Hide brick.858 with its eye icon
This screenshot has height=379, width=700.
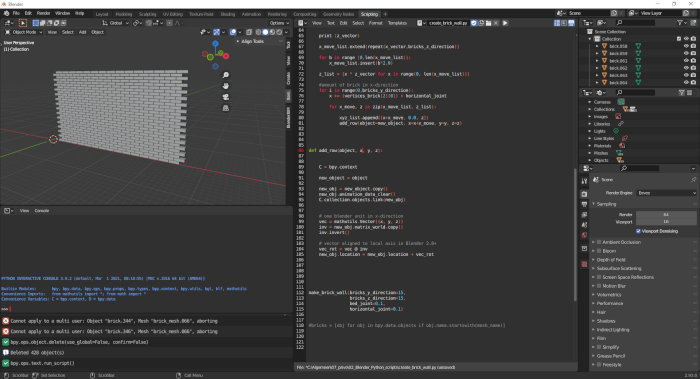coord(686,46)
